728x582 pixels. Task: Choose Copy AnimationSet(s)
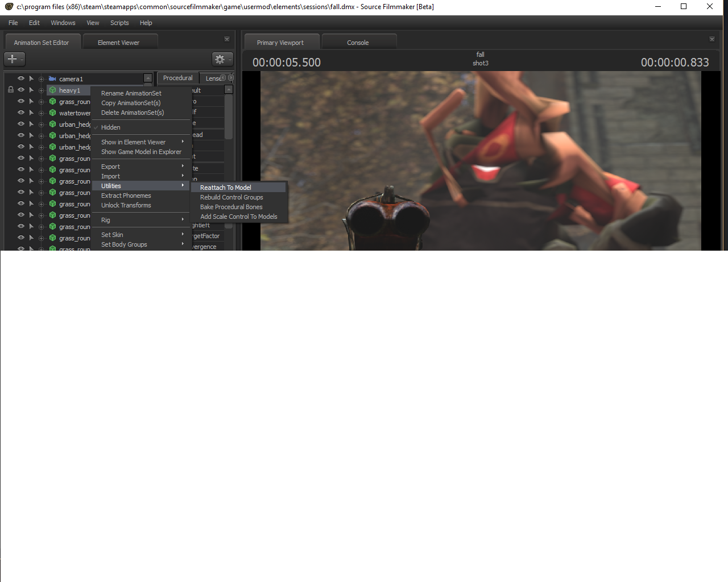(140, 103)
